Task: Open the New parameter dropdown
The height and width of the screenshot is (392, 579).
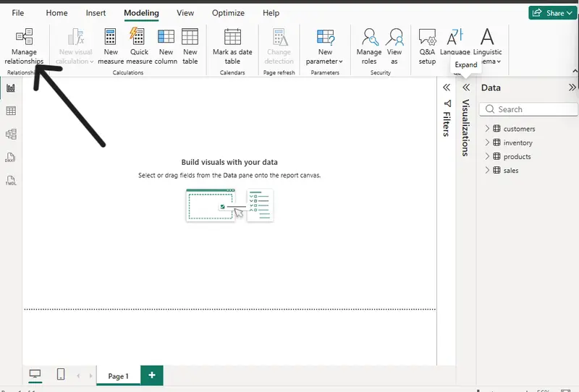Action: 324,46
